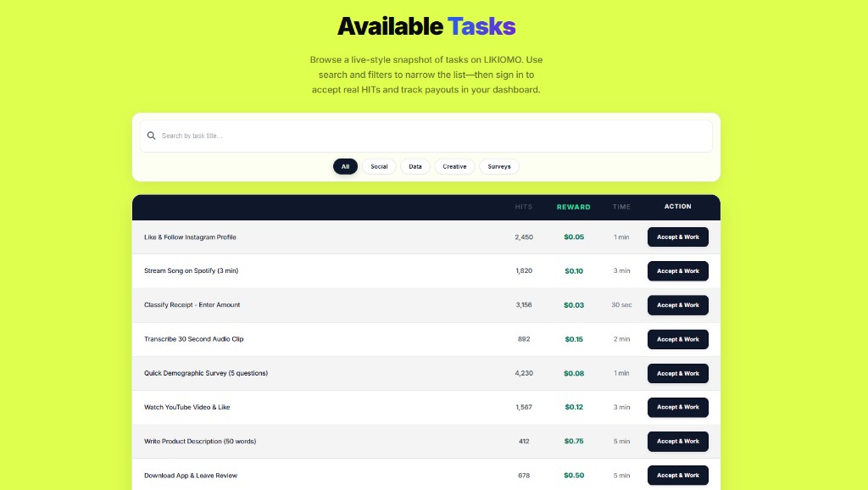Accept & Work on Transcribe 30 Second Audio Clip
Image resolution: width=868 pixels, height=490 pixels.
[678, 339]
